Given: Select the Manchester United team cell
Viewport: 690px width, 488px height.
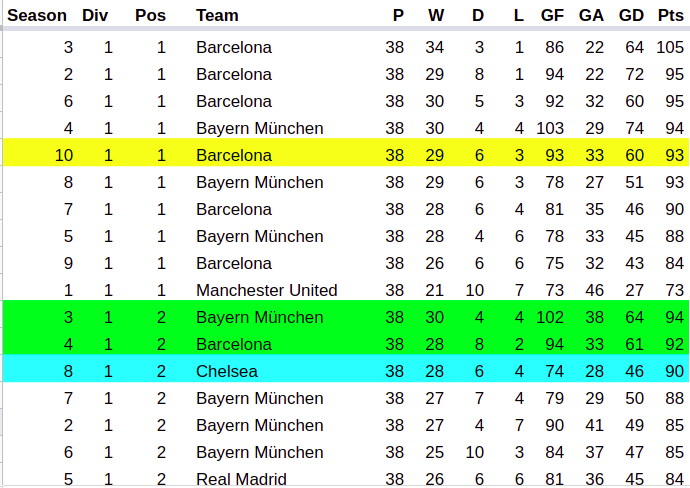Looking at the screenshot, I should (x=266, y=290).
